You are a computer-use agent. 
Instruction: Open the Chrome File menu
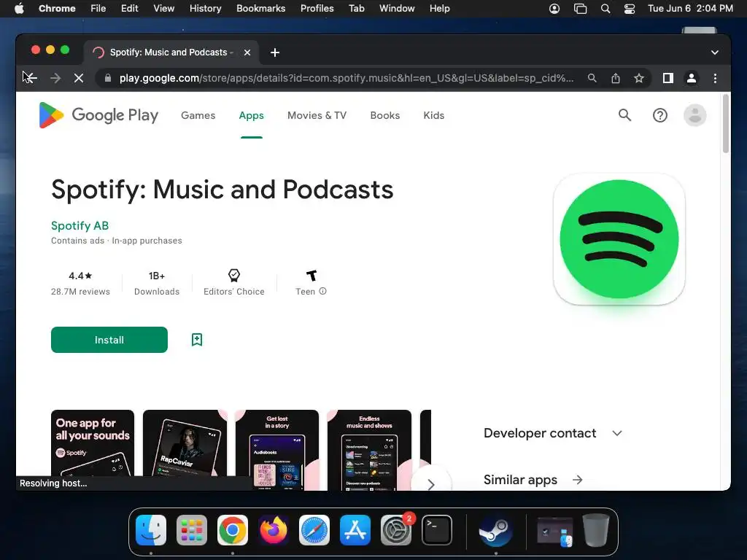pos(98,9)
